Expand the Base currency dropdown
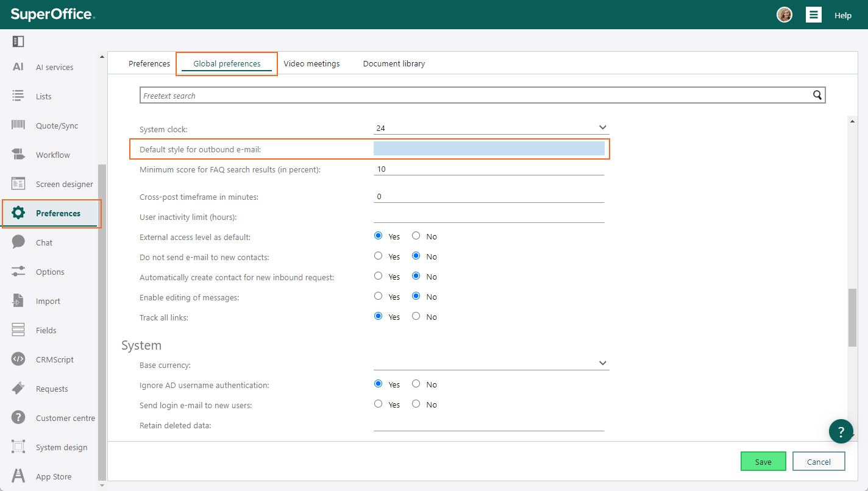This screenshot has height=491, width=868. [491, 364]
